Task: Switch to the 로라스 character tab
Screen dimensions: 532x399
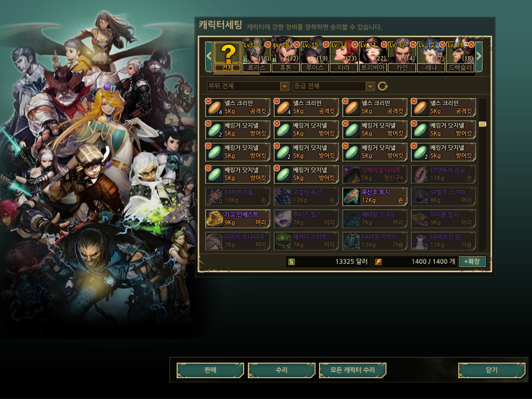Action: point(257,57)
